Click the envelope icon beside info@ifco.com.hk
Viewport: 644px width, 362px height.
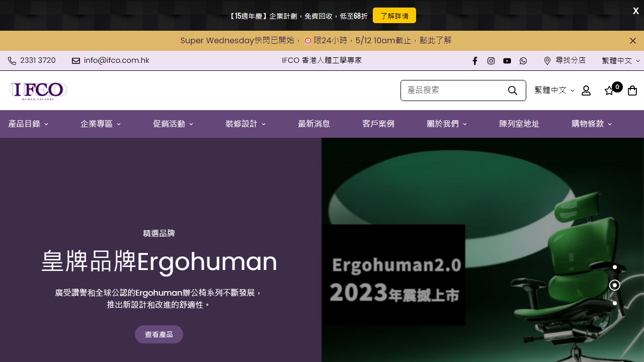(x=76, y=61)
